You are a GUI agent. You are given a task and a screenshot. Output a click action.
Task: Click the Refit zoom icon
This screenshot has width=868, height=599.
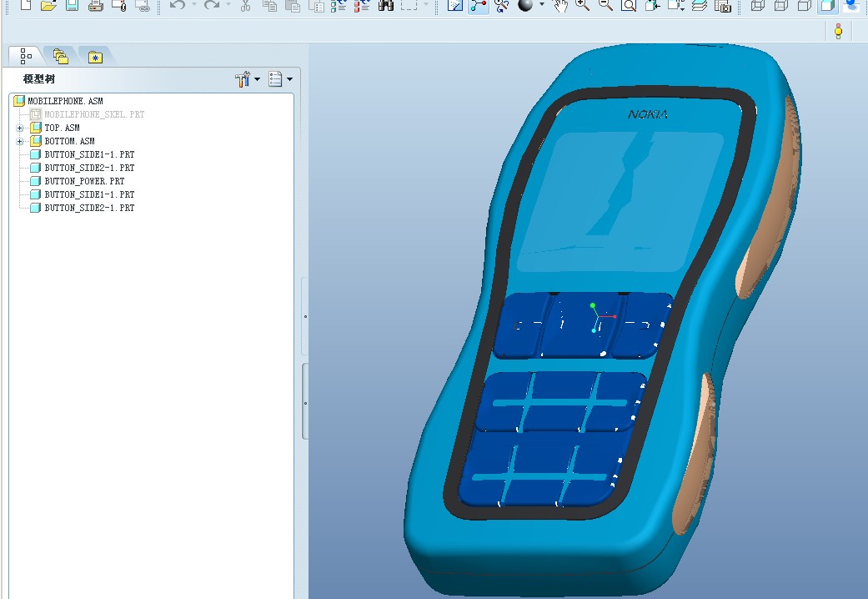click(x=629, y=6)
